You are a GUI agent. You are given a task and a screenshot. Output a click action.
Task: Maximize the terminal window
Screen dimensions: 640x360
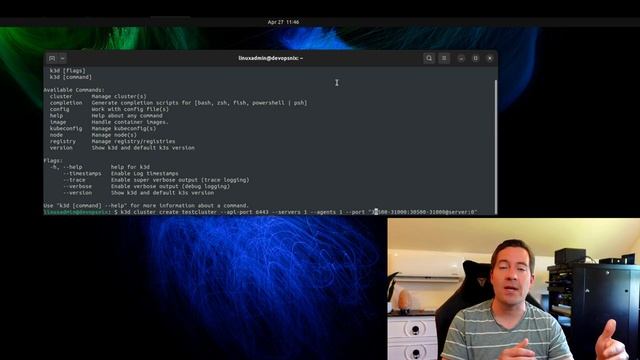coord(476,58)
